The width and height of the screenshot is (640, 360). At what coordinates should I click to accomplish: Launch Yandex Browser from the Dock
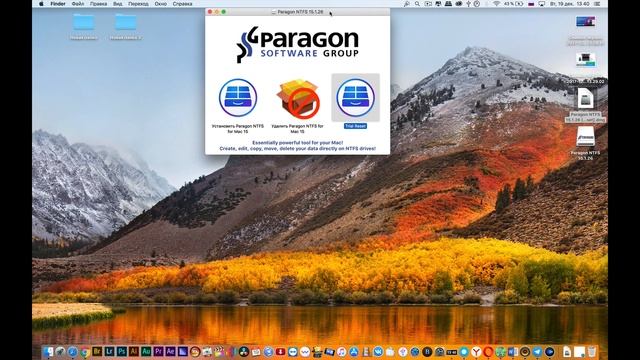[476, 351]
